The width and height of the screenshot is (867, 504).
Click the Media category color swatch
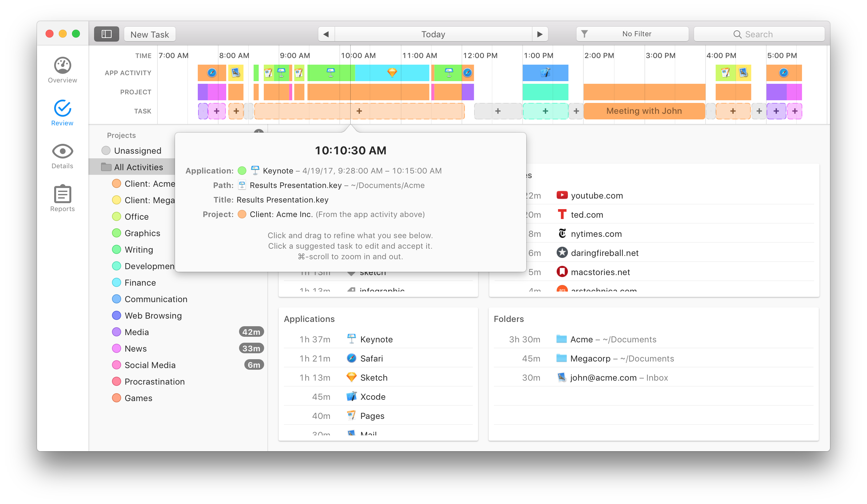click(117, 332)
